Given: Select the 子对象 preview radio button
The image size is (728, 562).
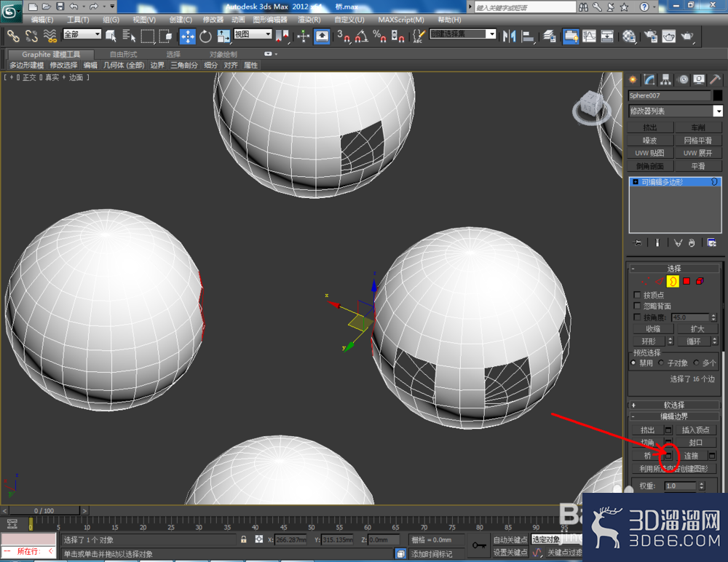Looking at the screenshot, I should (661, 363).
